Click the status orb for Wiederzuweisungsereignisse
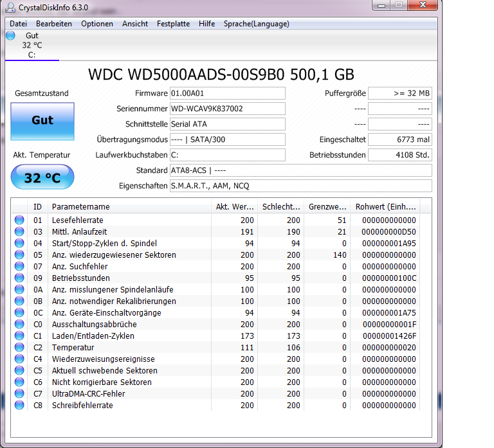494x448 pixels. [x=19, y=359]
